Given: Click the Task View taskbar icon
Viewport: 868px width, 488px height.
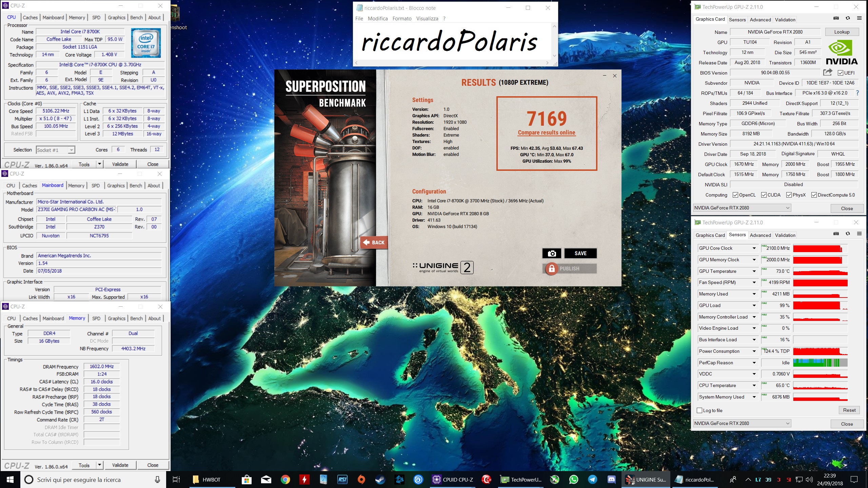Looking at the screenshot, I should click(176, 480).
